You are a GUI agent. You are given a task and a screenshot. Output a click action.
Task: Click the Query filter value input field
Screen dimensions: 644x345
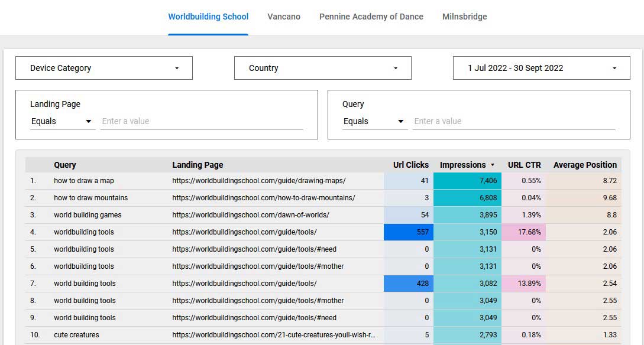pos(514,121)
